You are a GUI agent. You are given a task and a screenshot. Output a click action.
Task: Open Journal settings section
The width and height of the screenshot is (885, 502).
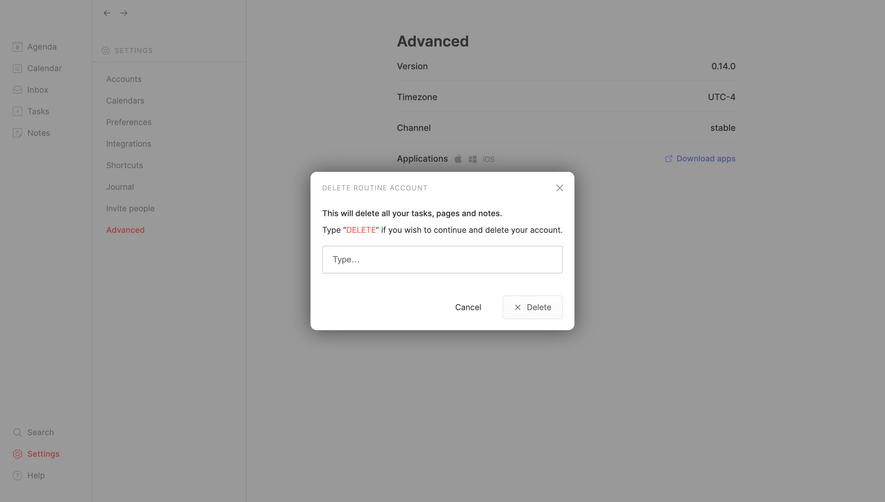(x=120, y=187)
